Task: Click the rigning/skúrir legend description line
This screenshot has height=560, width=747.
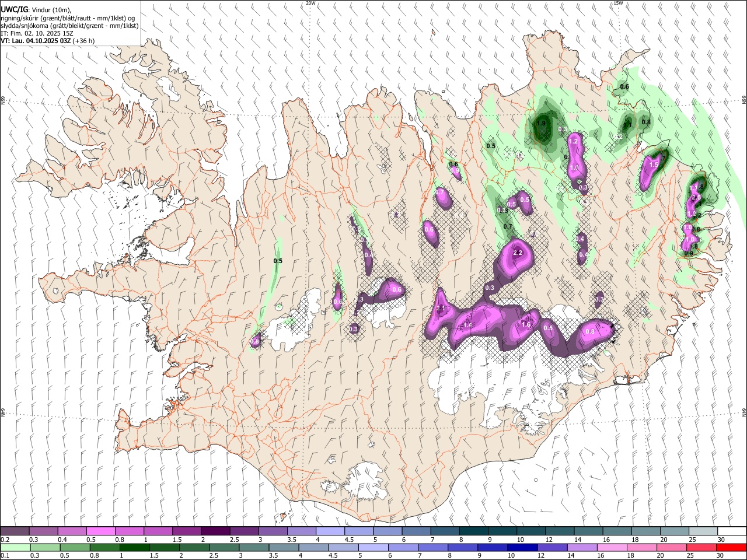Action: (68, 18)
